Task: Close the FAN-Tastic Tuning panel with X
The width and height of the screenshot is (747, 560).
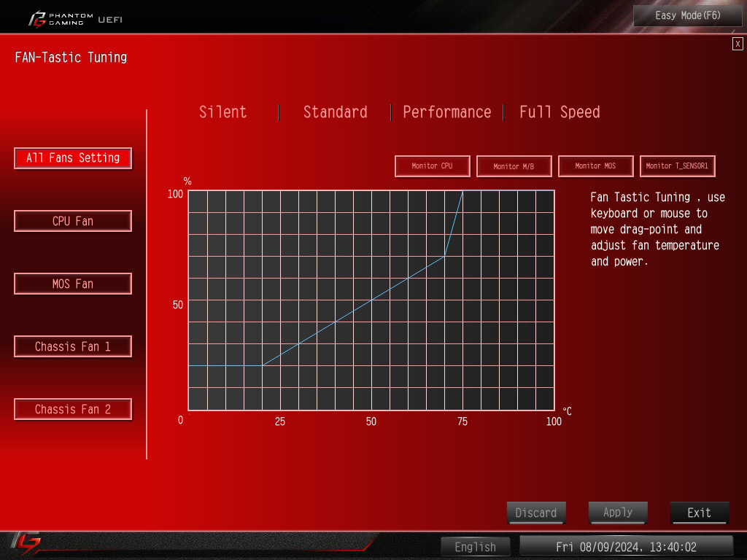Action: pyautogui.click(x=738, y=44)
